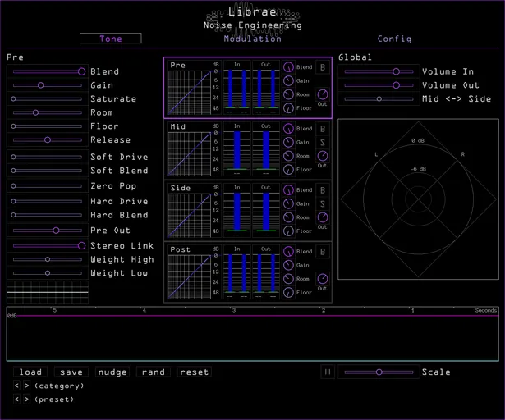Adjust the Pre Out slider
The width and height of the screenshot is (505, 420).
point(48,231)
